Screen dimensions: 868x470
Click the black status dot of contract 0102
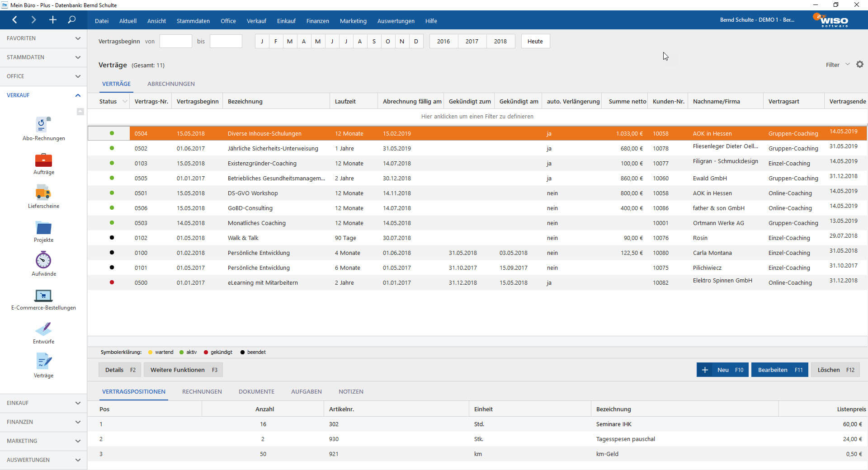click(112, 238)
